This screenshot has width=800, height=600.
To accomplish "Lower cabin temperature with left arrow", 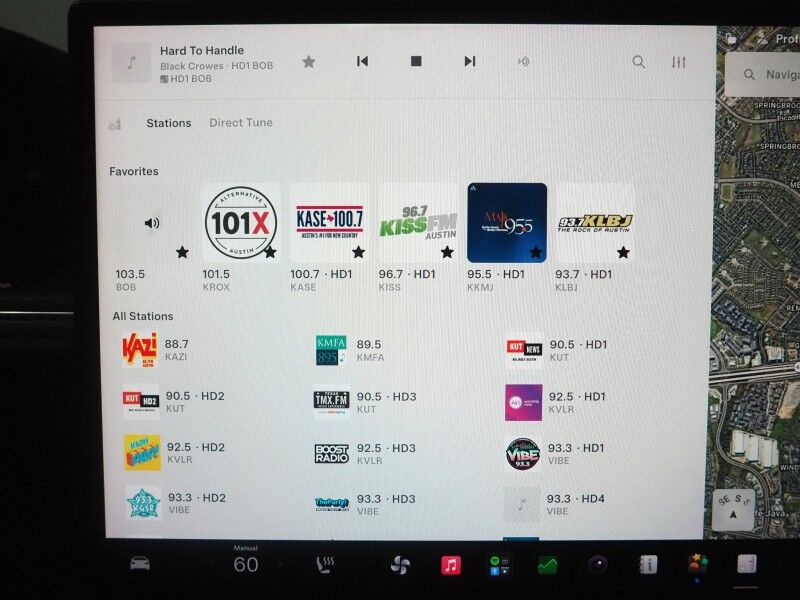I will 213,564.
